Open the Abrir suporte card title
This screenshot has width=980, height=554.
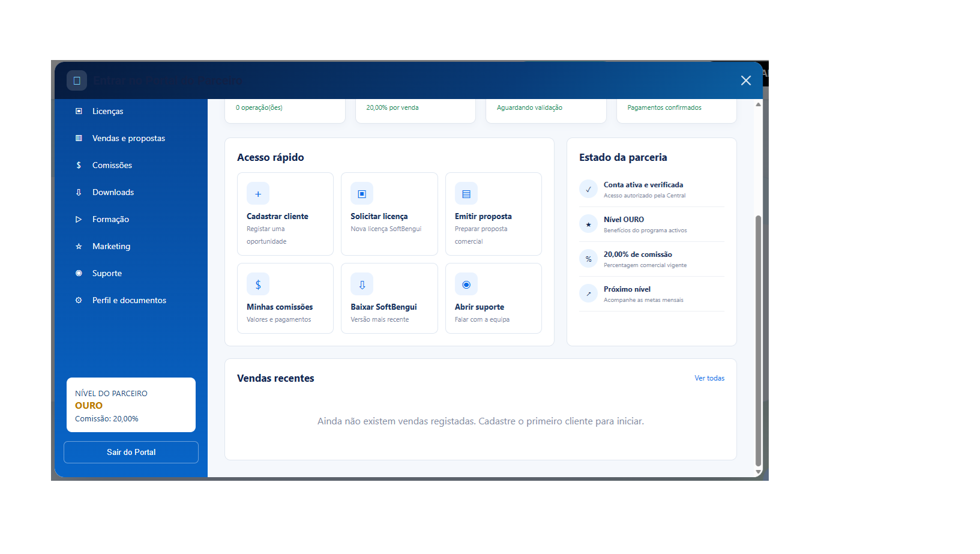tap(479, 307)
